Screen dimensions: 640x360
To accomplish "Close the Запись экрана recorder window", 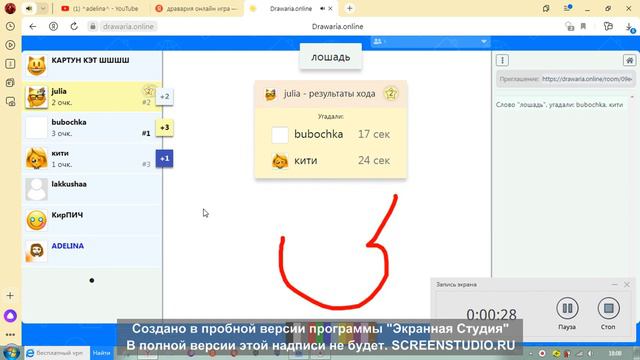I will (x=627, y=284).
